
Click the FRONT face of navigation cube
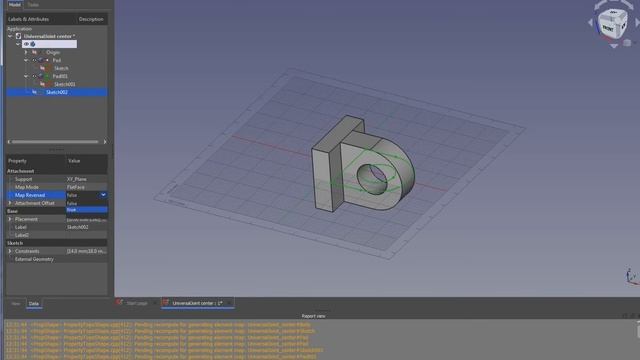(608, 29)
